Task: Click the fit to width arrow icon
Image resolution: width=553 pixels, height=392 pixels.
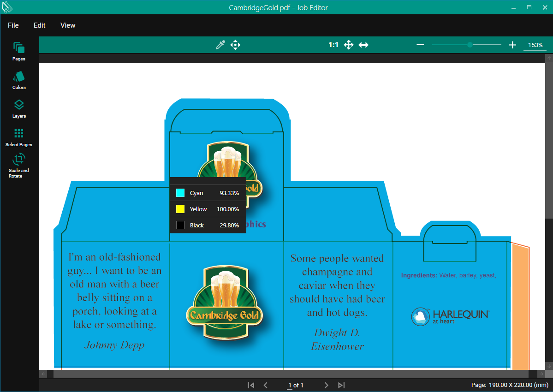Action: (x=363, y=45)
